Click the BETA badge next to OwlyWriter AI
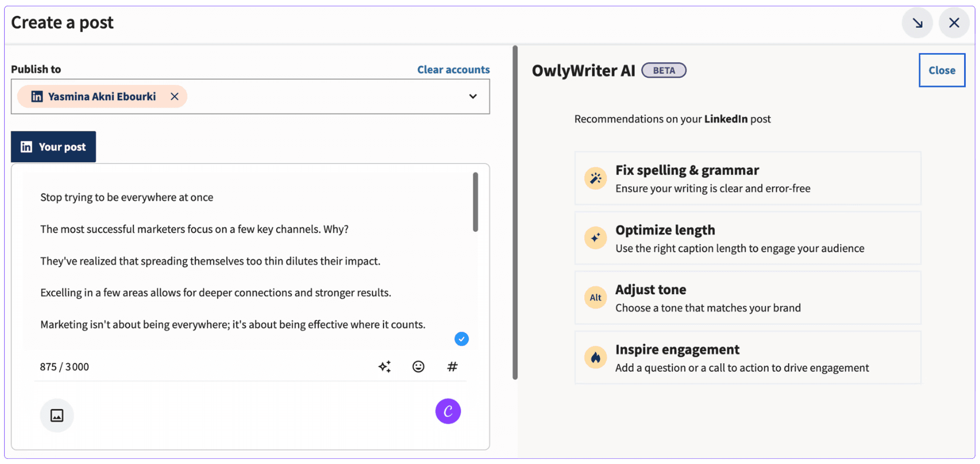 coord(664,70)
